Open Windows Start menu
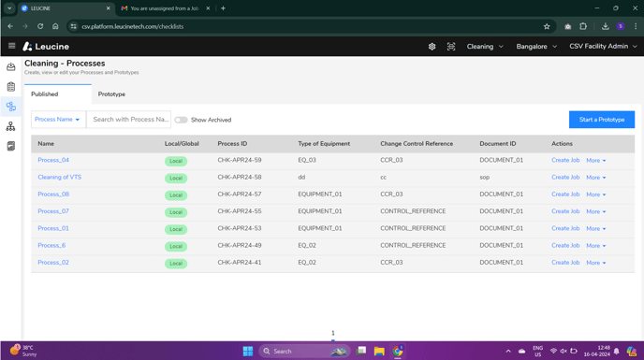Viewport: 644px width, 360px height. (248, 351)
